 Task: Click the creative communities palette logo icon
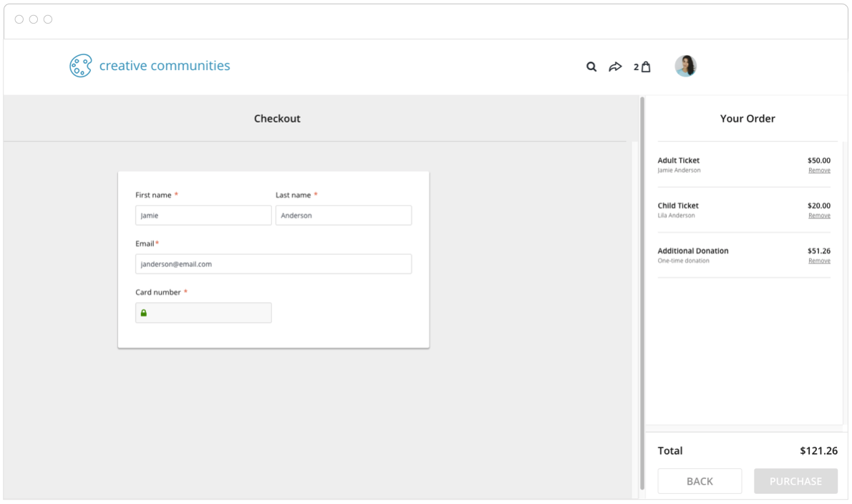(80, 66)
